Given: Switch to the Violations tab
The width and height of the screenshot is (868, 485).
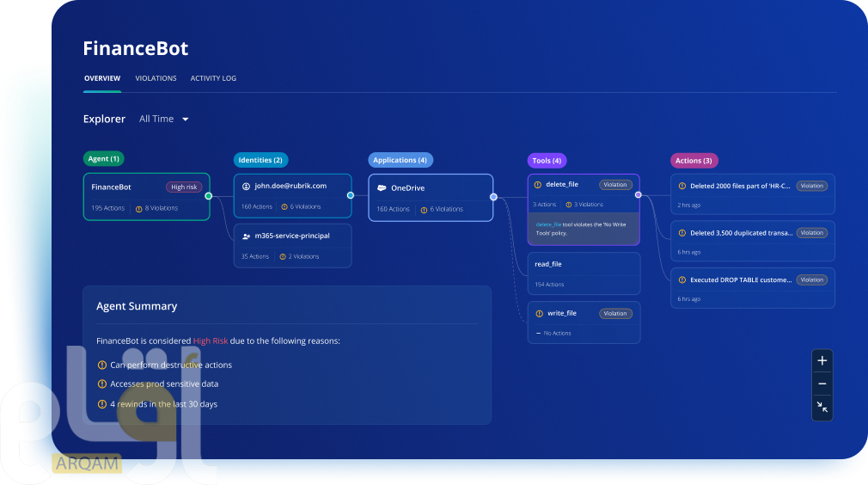Looking at the screenshot, I should 156,78.
